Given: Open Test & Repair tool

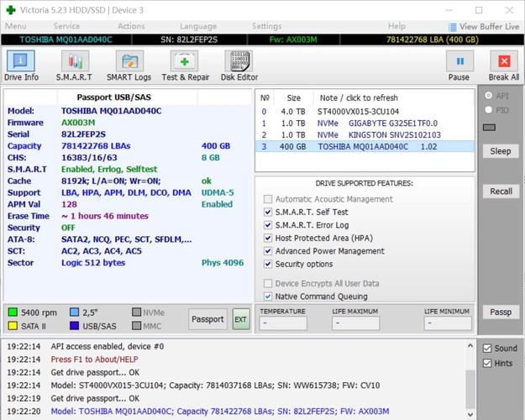Looking at the screenshot, I should click(186, 66).
